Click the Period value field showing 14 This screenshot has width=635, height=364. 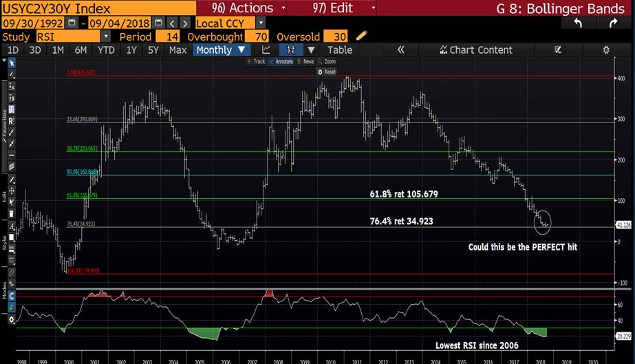169,36
